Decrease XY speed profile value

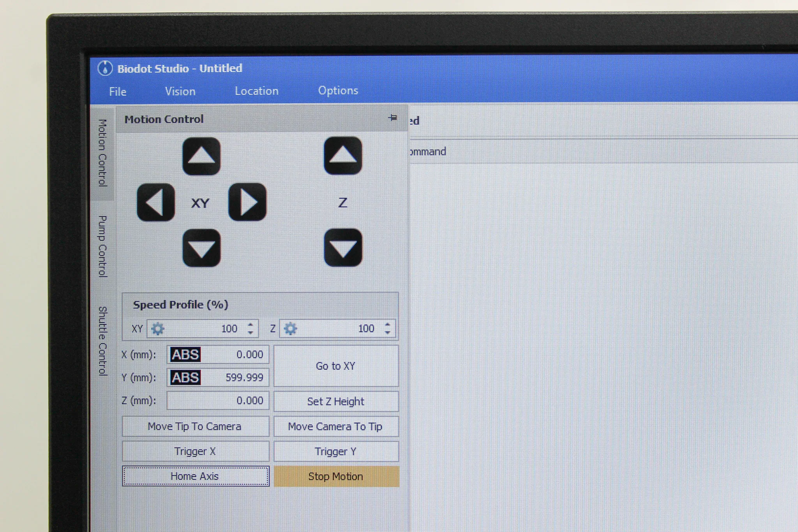click(251, 333)
